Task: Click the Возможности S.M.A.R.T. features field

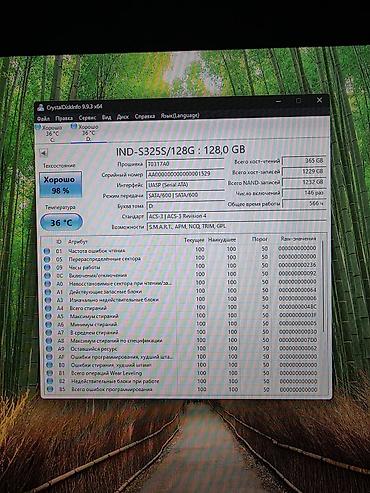Action: point(236,226)
